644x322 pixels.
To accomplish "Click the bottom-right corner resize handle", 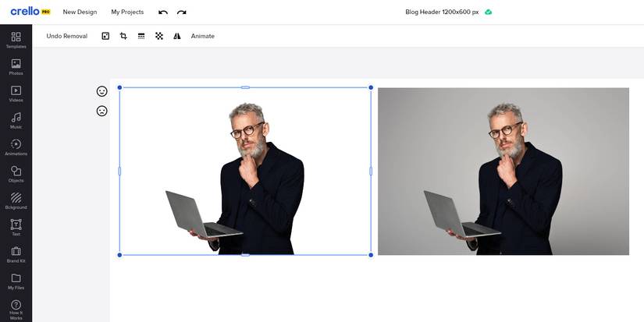I will 371,255.
